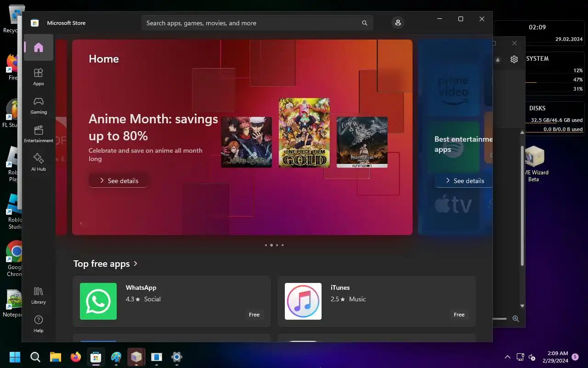The image size is (588, 368).
Task: Click the blue window app icon on the taskbar
Action: tap(157, 357)
